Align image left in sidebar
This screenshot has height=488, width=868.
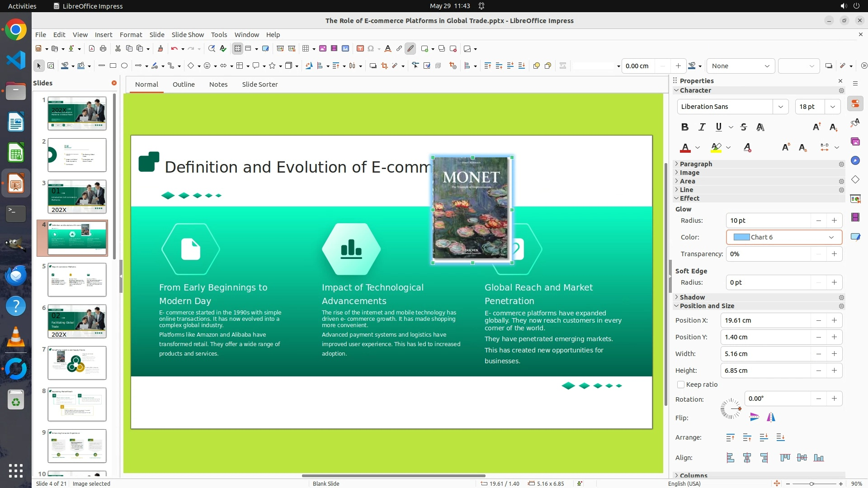730,458
